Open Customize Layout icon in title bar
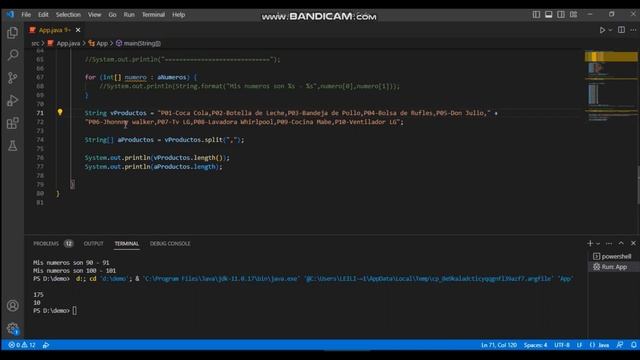Image resolution: width=640 pixels, height=360 pixels. [x=573, y=14]
